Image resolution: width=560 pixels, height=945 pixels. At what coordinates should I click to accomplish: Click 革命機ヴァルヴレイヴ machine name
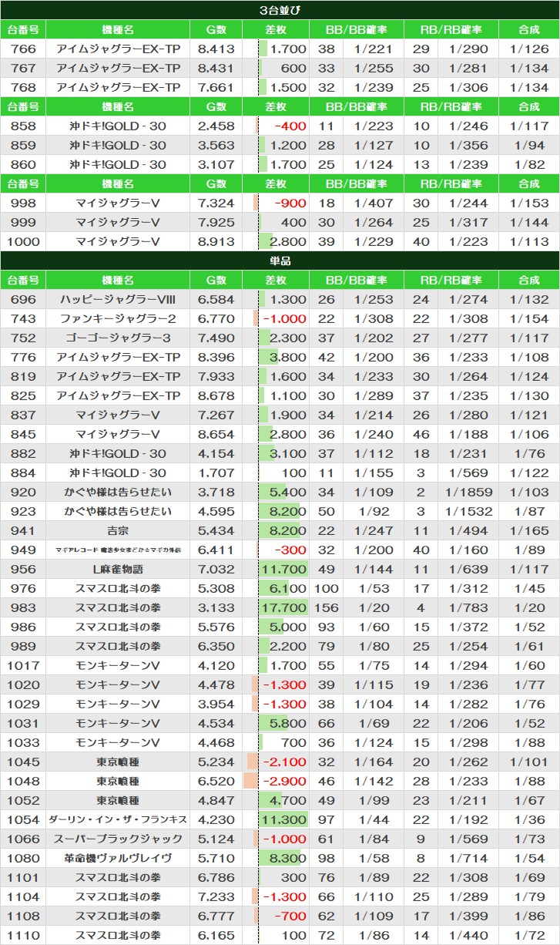[x=118, y=858]
